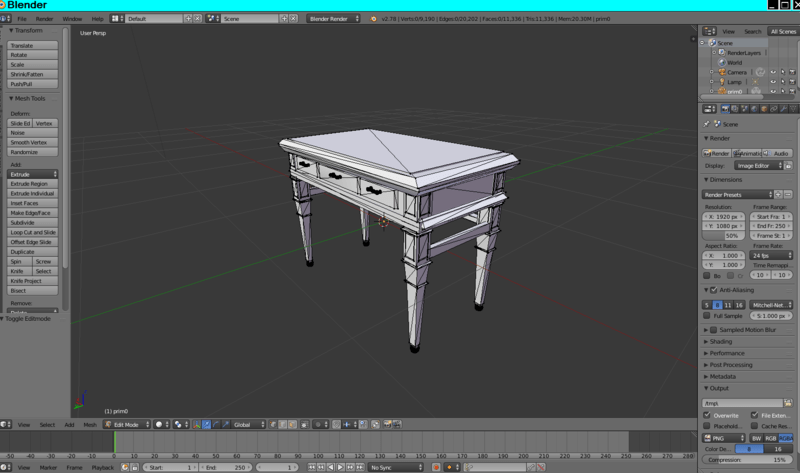Switch to All Scenes tab in outliner
Screen dimensions: 800x473
point(782,31)
